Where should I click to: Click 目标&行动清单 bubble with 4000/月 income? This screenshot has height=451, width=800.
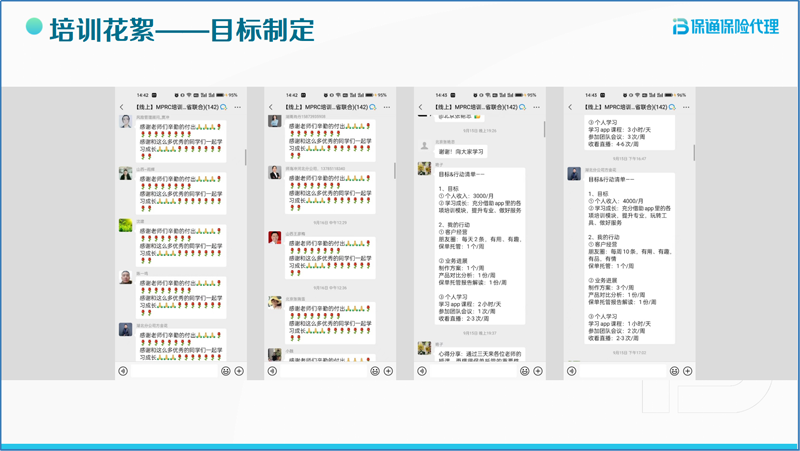629,260
